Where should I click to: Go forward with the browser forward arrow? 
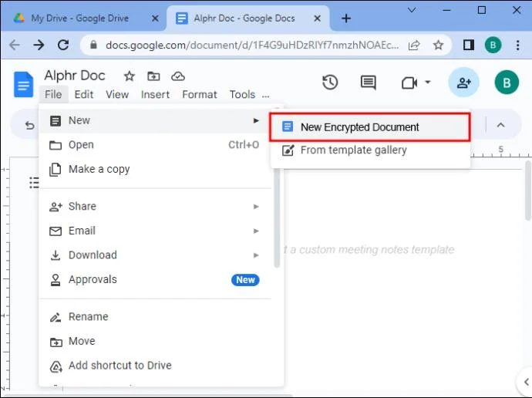point(39,45)
